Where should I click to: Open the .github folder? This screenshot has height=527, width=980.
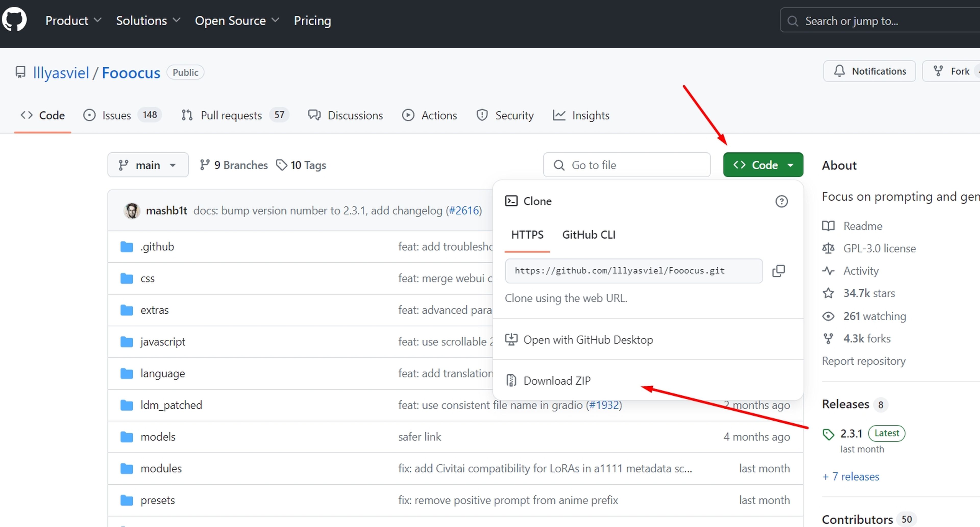coord(157,247)
